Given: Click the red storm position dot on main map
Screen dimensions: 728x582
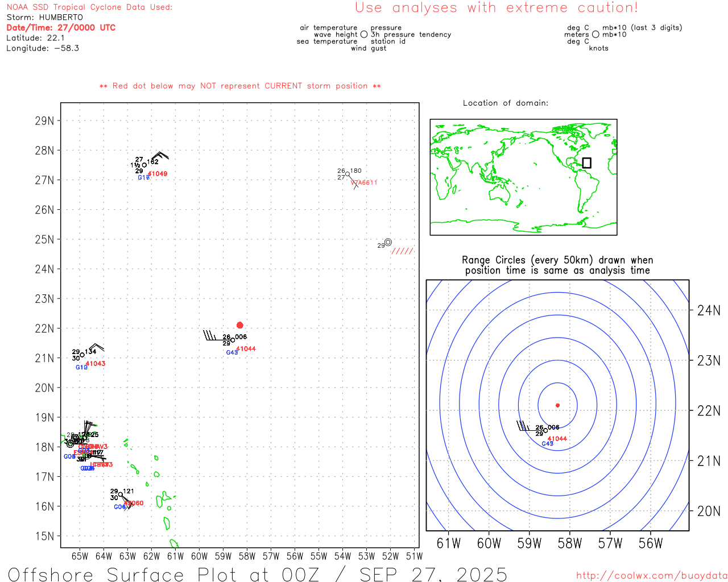Looking at the screenshot, I should [x=239, y=325].
